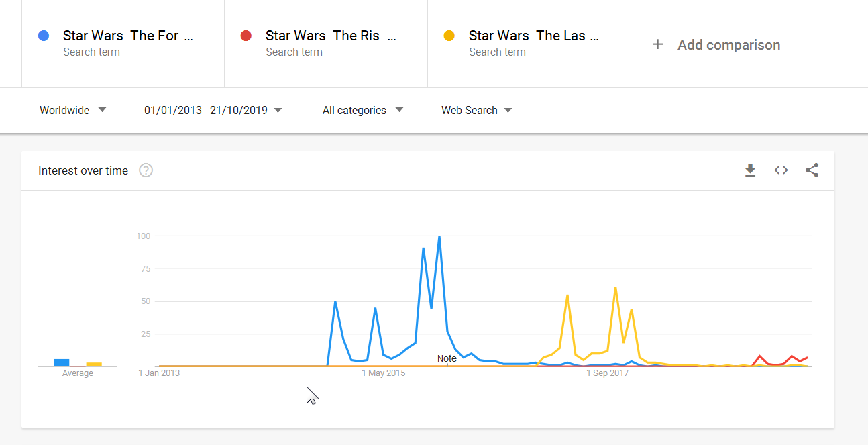
Task: Click the blue line's peak at 100
Action: click(x=439, y=236)
